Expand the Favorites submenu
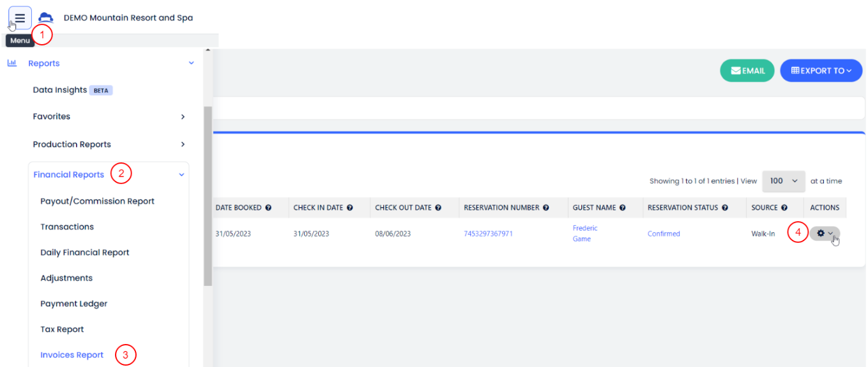Viewport: 868px width, 367px height. pyautogui.click(x=183, y=117)
